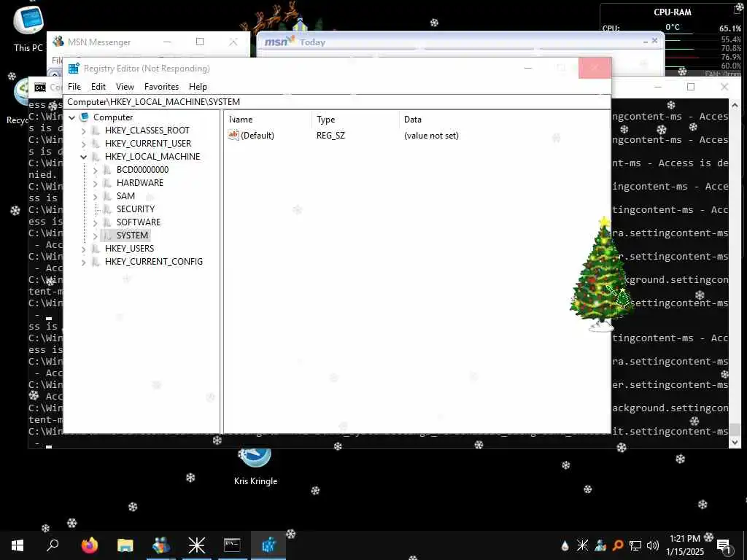Click the (value not set) data cell
The width and height of the screenshot is (747, 560).
coord(431,136)
